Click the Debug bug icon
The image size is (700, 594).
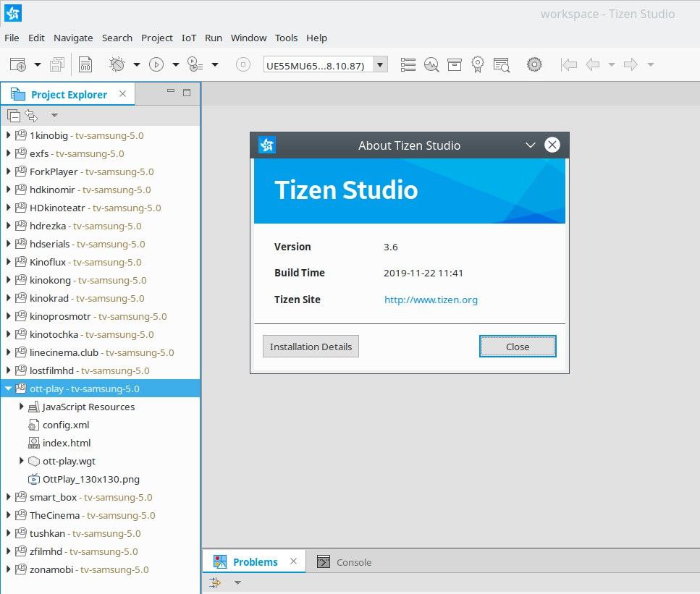click(117, 64)
